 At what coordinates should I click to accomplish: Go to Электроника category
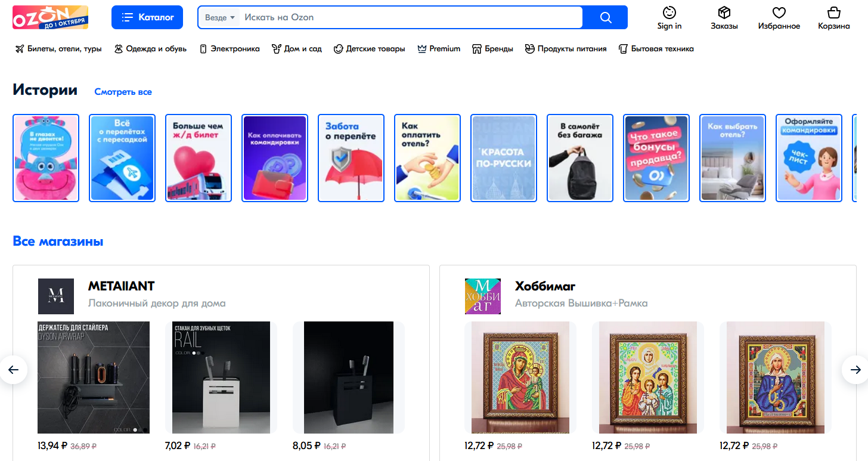pyautogui.click(x=230, y=49)
